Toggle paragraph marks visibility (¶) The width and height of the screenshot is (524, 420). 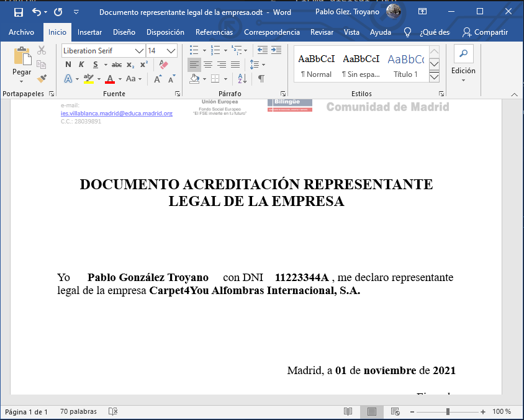(x=261, y=79)
